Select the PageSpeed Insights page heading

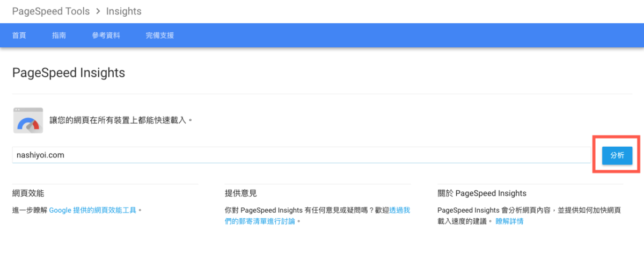(69, 73)
